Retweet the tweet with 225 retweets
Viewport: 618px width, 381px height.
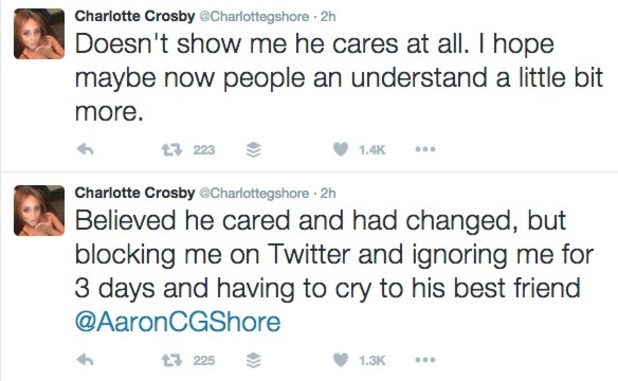click(172, 360)
